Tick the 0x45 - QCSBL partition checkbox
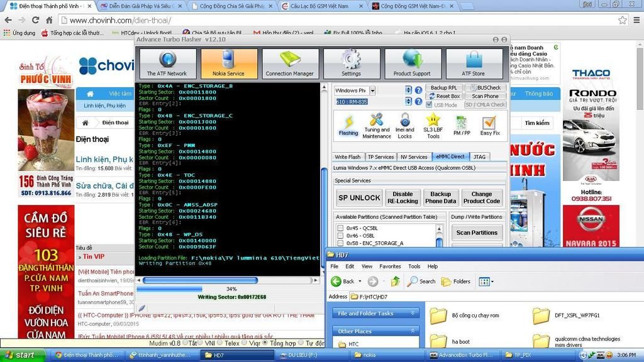The height and width of the screenshot is (362, 644). (x=340, y=228)
